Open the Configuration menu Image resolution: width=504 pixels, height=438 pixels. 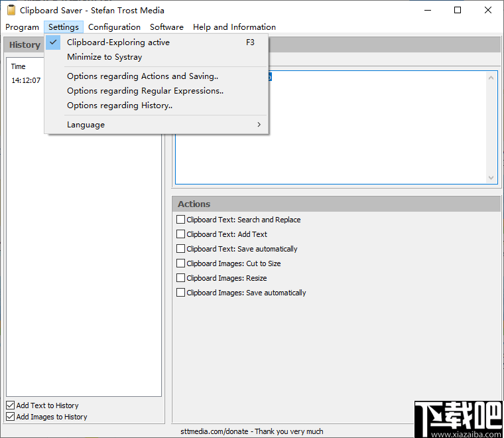pyautogui.click(x=115, y=27)
